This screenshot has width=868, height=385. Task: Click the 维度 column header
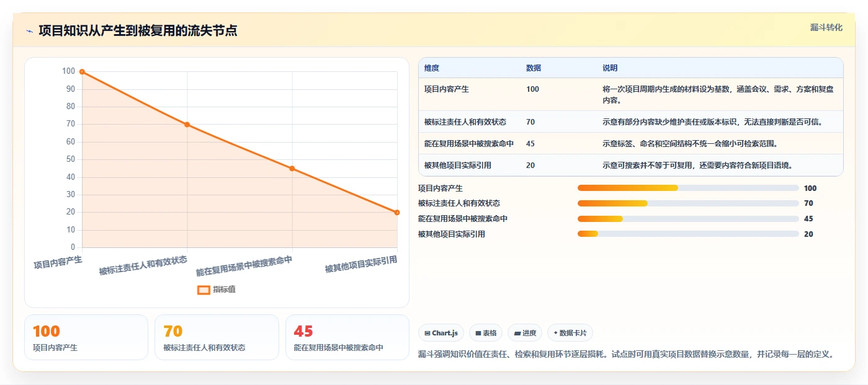[432, 68]
